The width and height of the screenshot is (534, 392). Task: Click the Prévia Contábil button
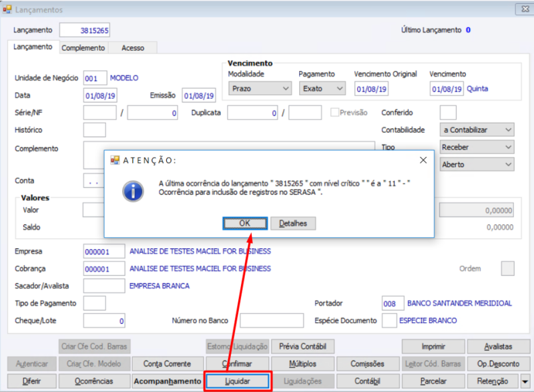coord(303,347)
